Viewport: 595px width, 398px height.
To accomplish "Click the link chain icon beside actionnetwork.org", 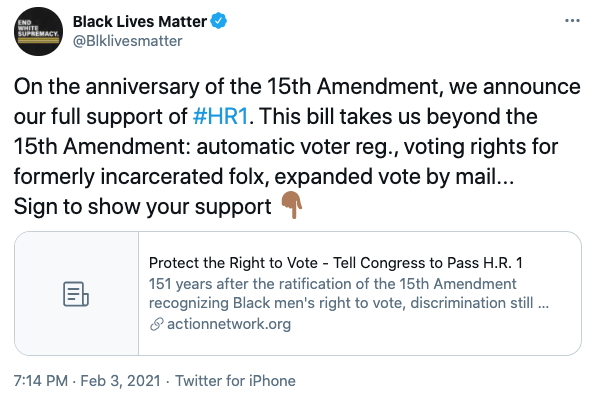I will click(156, 324).
